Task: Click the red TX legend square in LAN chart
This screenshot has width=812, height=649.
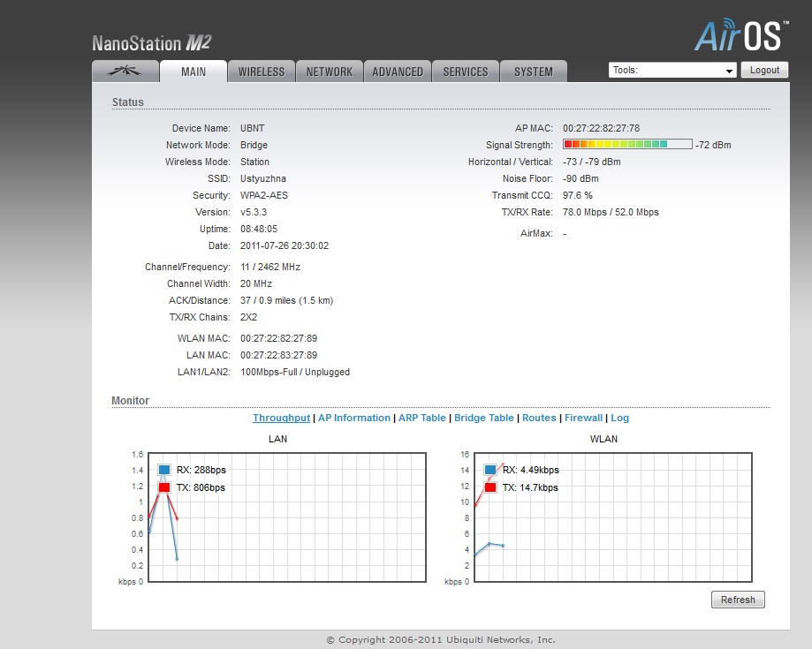Action: click(164, 487)
